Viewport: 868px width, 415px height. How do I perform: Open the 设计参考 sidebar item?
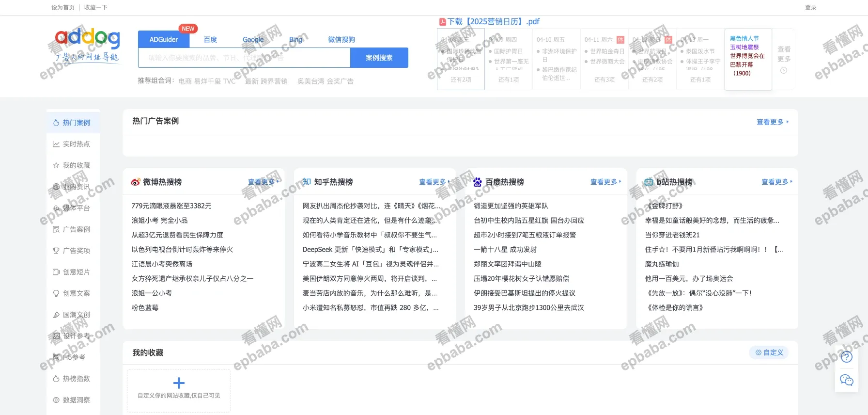tap(73, 336)
